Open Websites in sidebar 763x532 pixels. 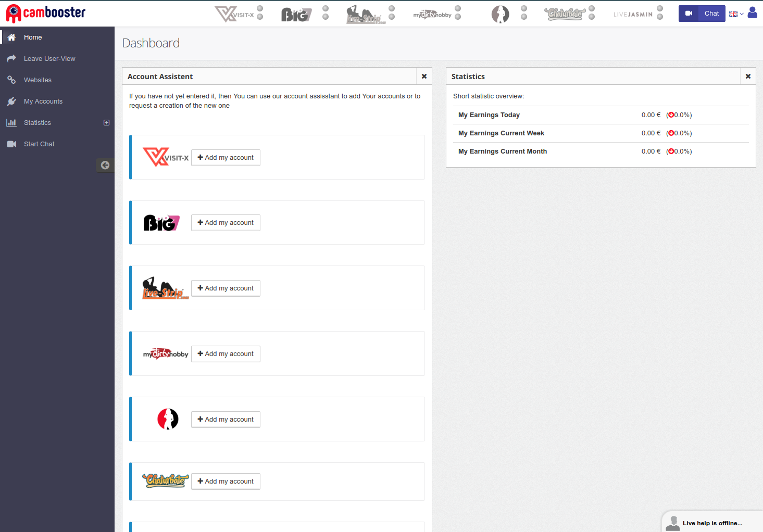57,80
